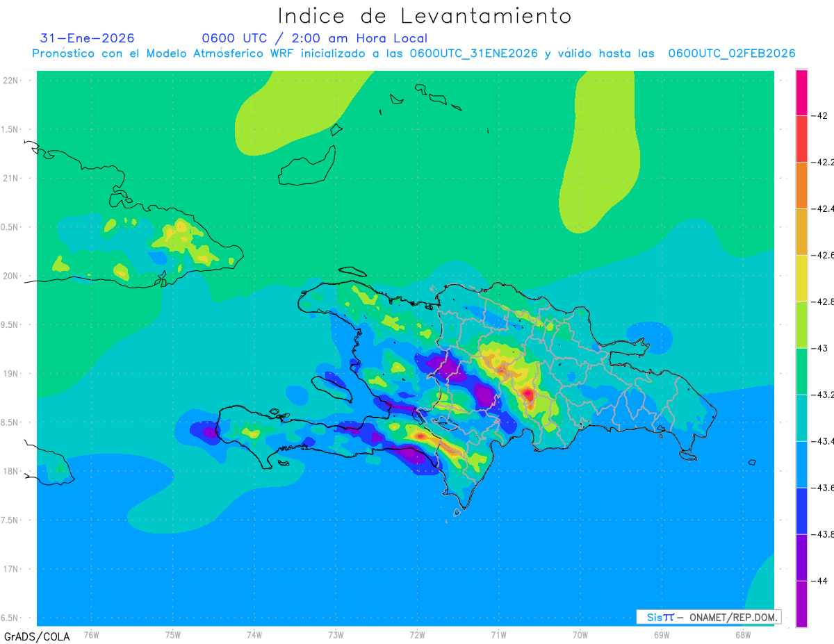Pick the magenta top segment of color scale
The height and width of the screenshot is (644, 834).
pos(801,92)
